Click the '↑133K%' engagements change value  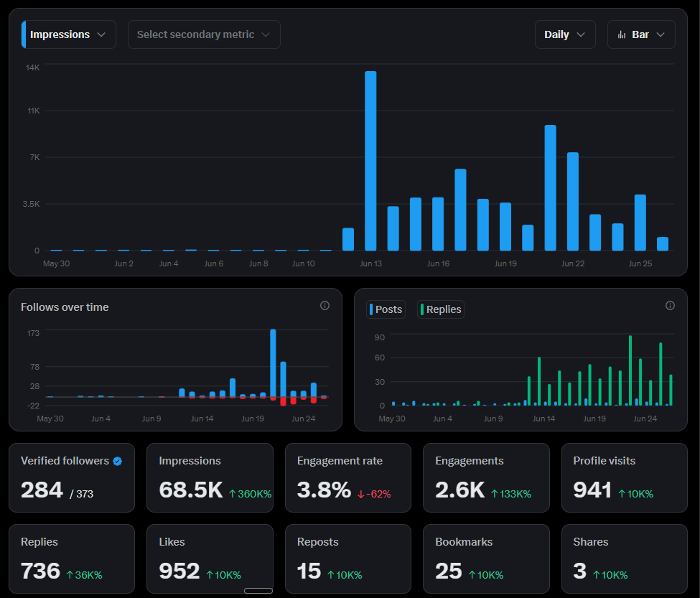point(511,494)
